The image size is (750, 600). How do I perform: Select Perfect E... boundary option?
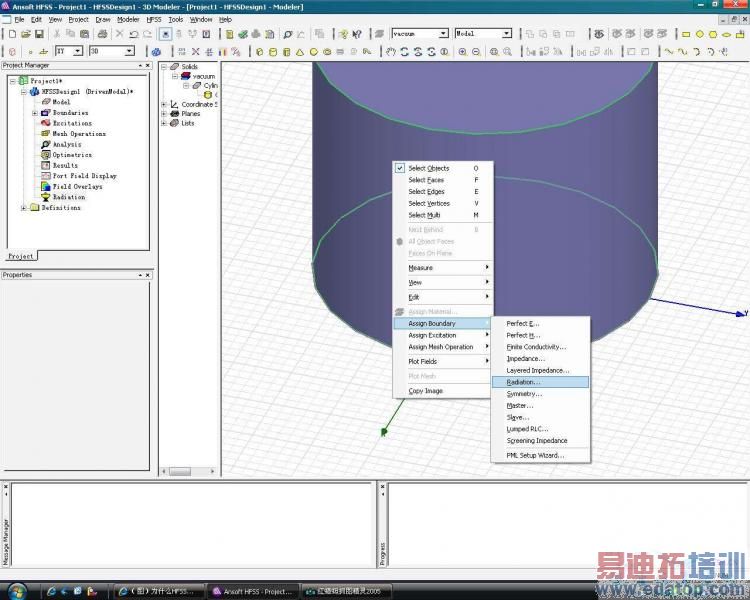coord(522,324)
